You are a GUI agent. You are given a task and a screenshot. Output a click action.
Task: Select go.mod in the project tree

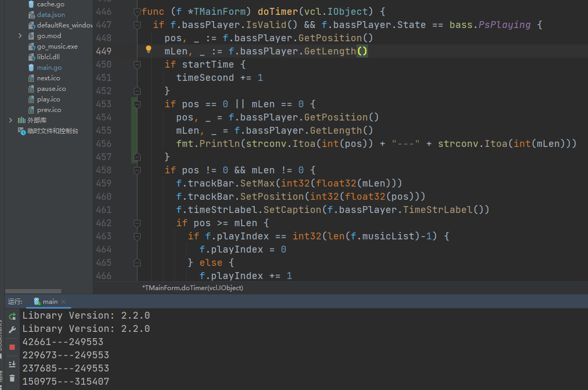[x=49, y=36]
